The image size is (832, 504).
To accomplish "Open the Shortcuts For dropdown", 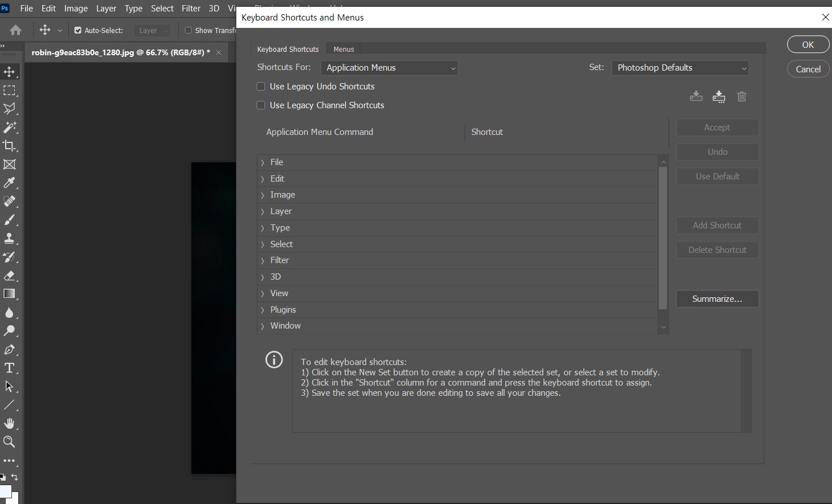I will click(x=390, y=68).
